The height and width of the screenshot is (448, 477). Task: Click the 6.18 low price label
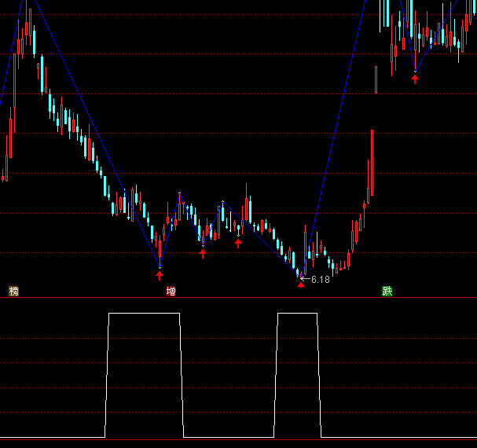coord(320,279)
